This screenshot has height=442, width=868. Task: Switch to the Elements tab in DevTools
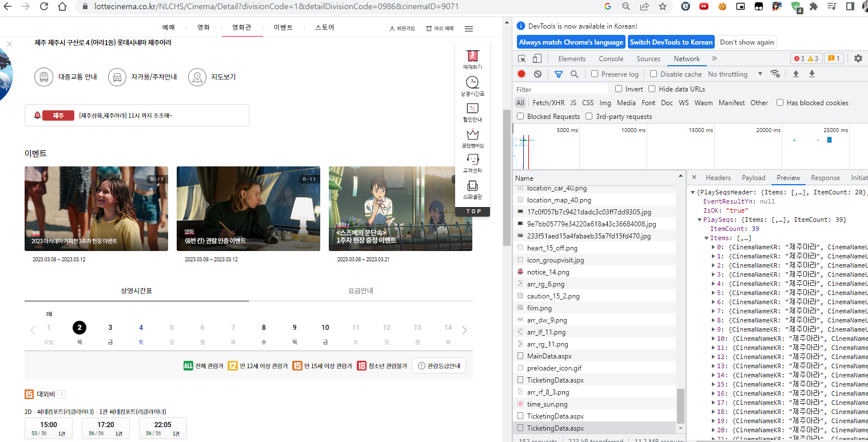[572, 59]
